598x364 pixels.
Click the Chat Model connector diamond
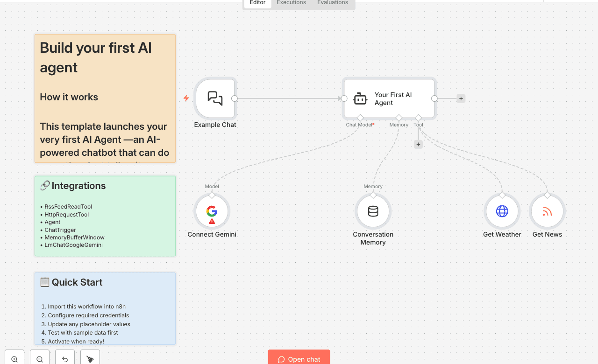coord(360,118)
